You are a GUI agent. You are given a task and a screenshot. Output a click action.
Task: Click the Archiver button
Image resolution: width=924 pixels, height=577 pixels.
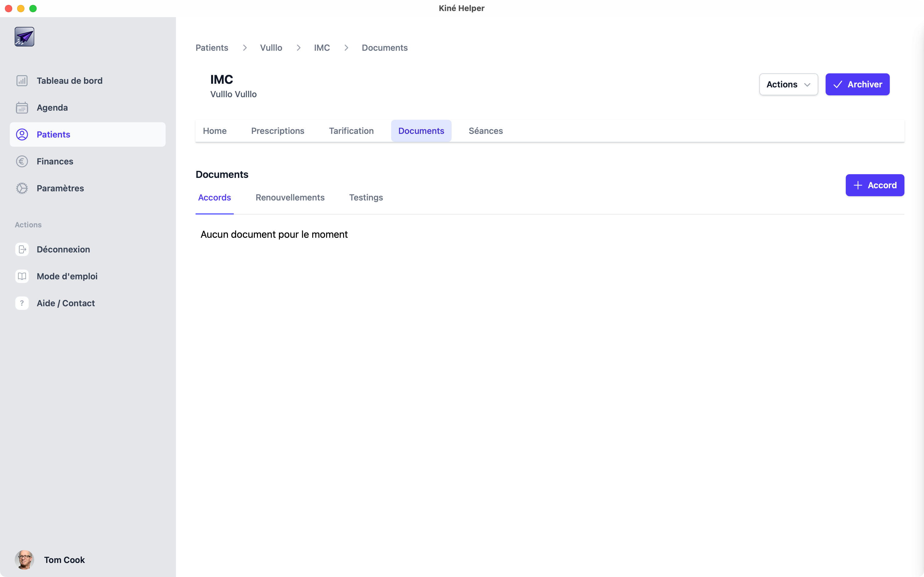[857, 84]
